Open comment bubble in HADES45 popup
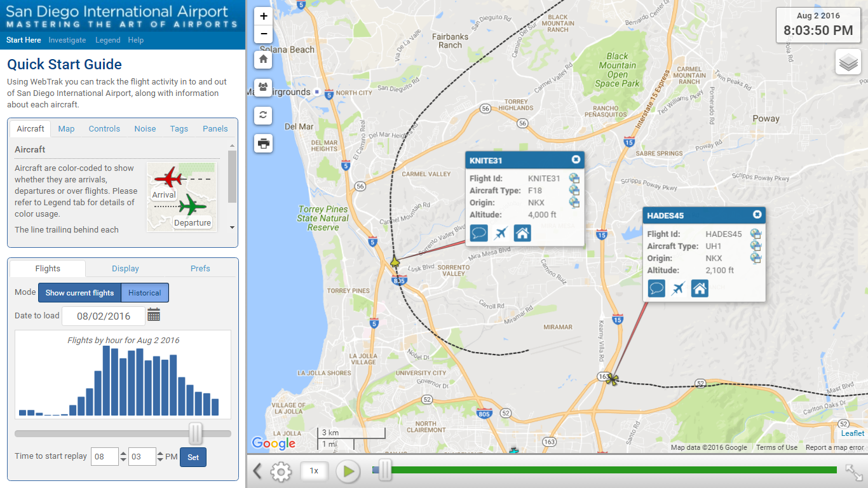Image resolution: width=868 pixels, height=488 pixels. pos(656,288)
